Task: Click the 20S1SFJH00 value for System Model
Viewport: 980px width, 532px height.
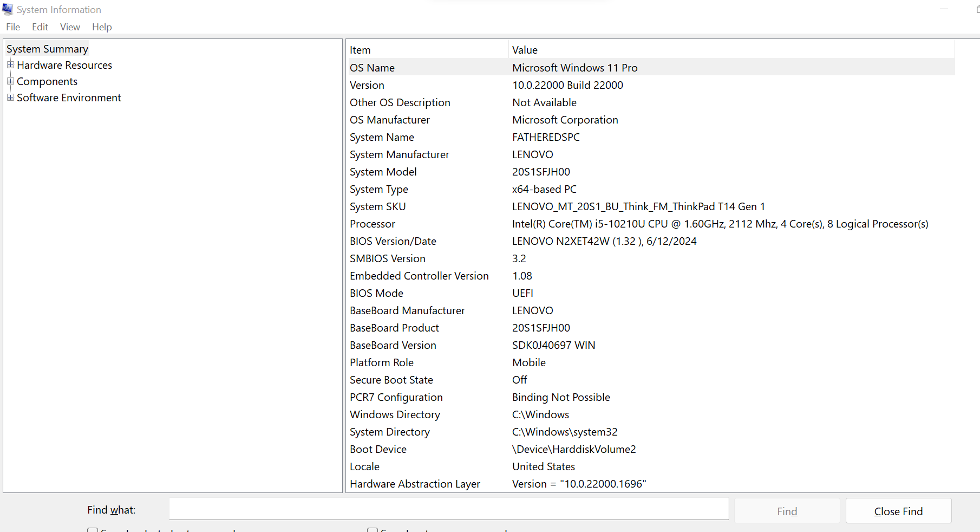Action: [x=541, y=172]
